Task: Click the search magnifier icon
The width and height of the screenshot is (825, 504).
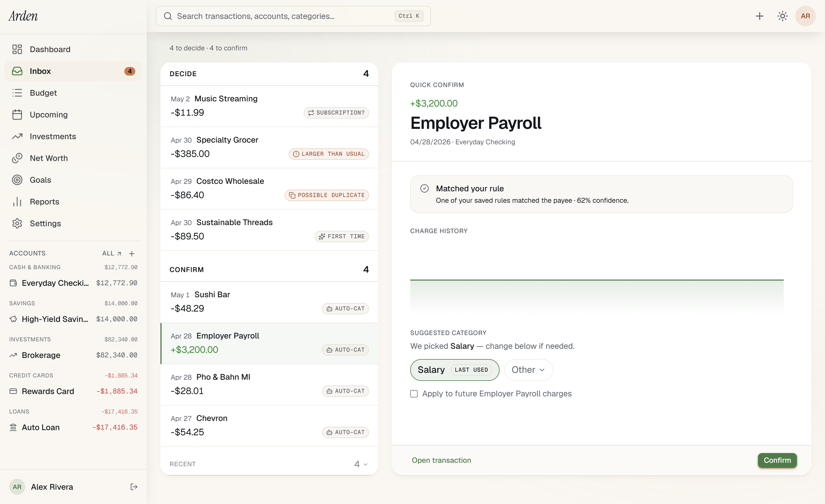Action: click(x=168, y=16)
